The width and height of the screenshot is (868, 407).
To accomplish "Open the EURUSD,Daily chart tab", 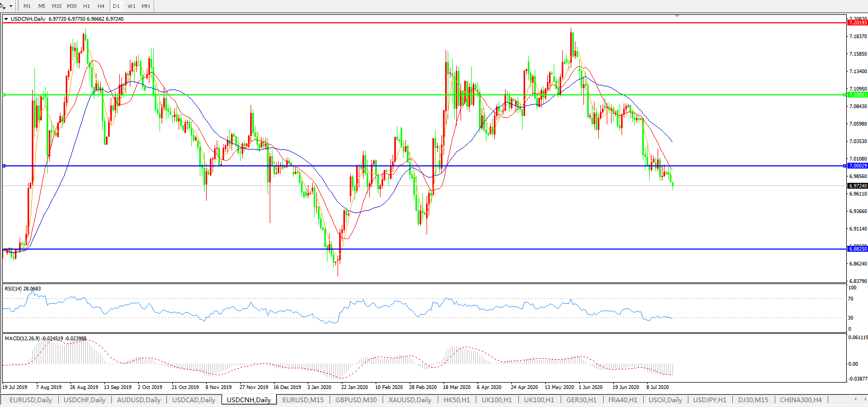I will coord(31,400).
